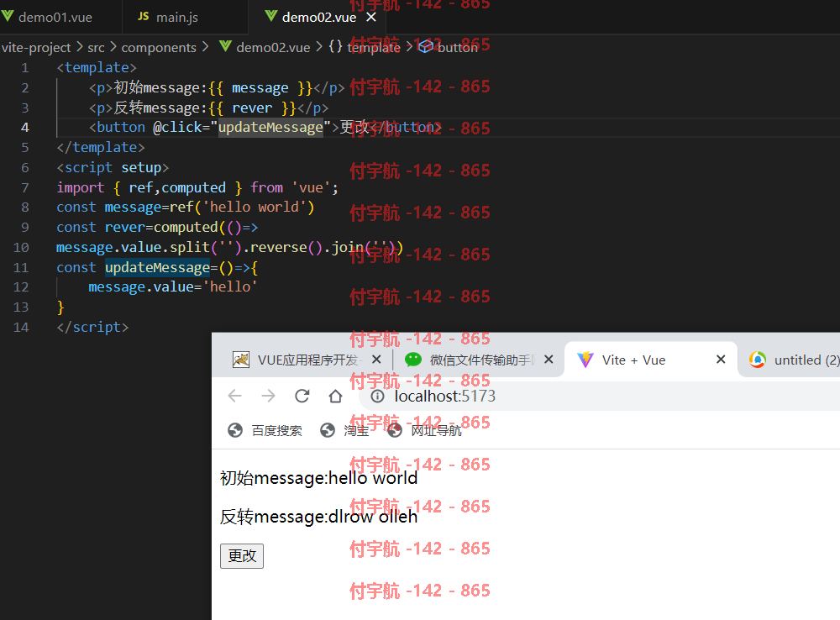The image size is (840, 620).
Task: Open button symbol in the breadcrumb
Action: (458, 47)
